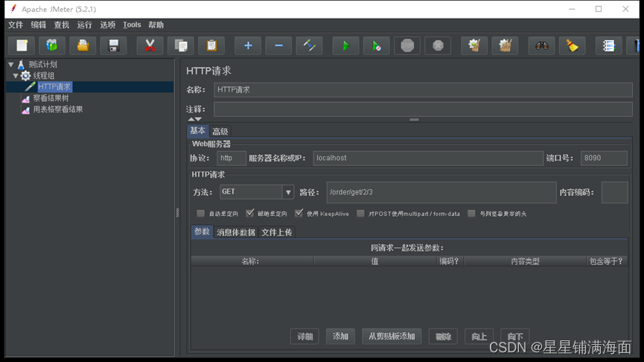Screen dimensions: 644x362
Task: Start test without pauses icon
Action: click(376, 45)
